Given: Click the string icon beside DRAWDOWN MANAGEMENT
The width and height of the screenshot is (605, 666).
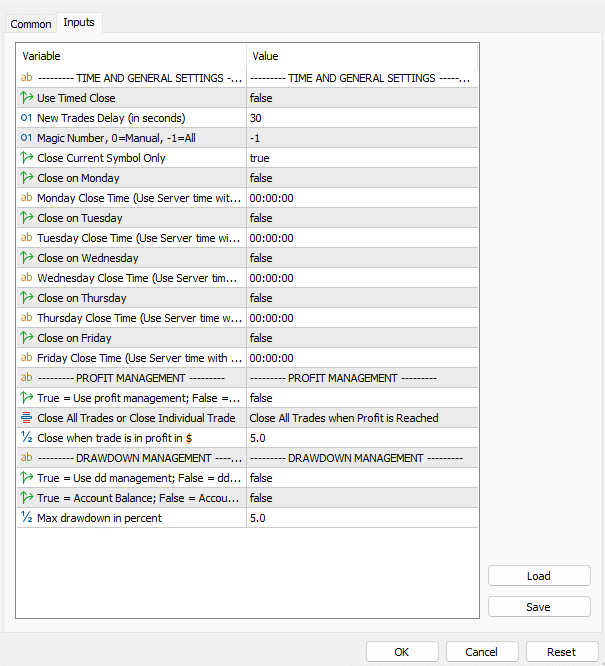Looking at the screenshot, I should click(x=26, y=457).
